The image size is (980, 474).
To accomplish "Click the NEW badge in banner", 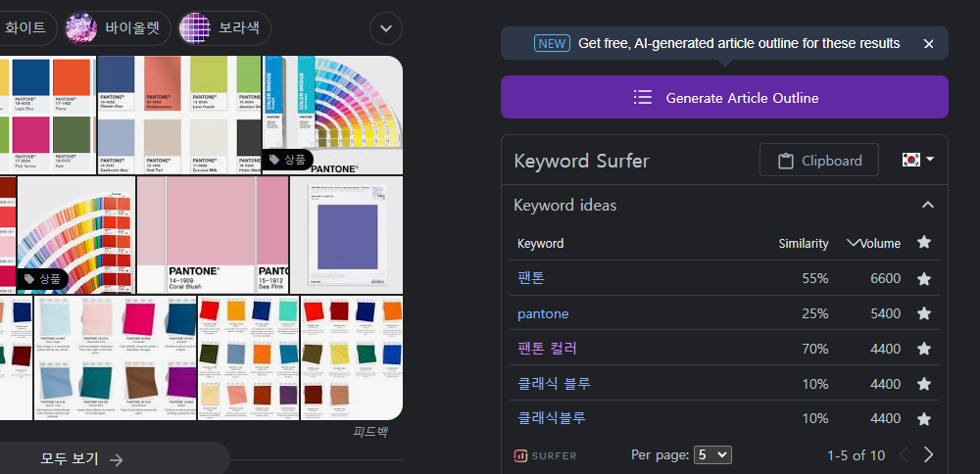I will [552, 43].
